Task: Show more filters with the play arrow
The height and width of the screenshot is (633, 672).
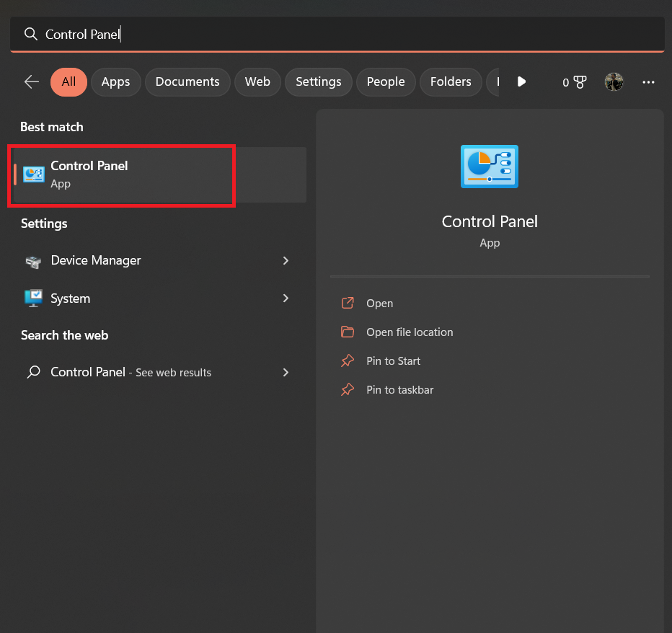Action: [x=521, y=81]
